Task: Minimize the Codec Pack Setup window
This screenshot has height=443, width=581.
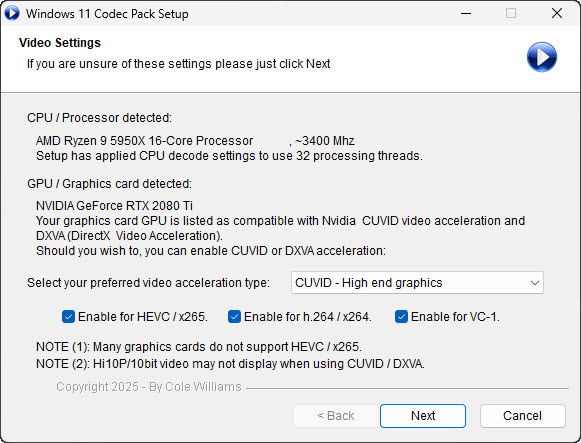Action: (x=466, y=13)
